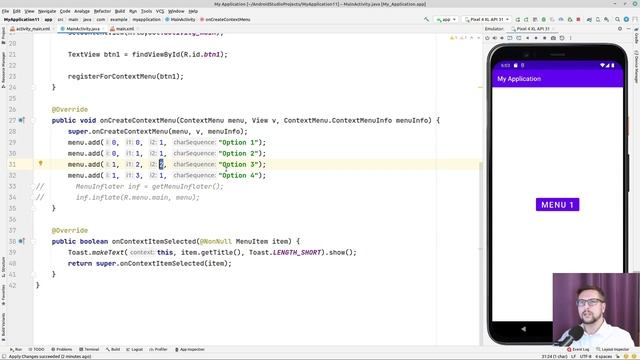
Task: Open the Run tool window
Action: 16,349
